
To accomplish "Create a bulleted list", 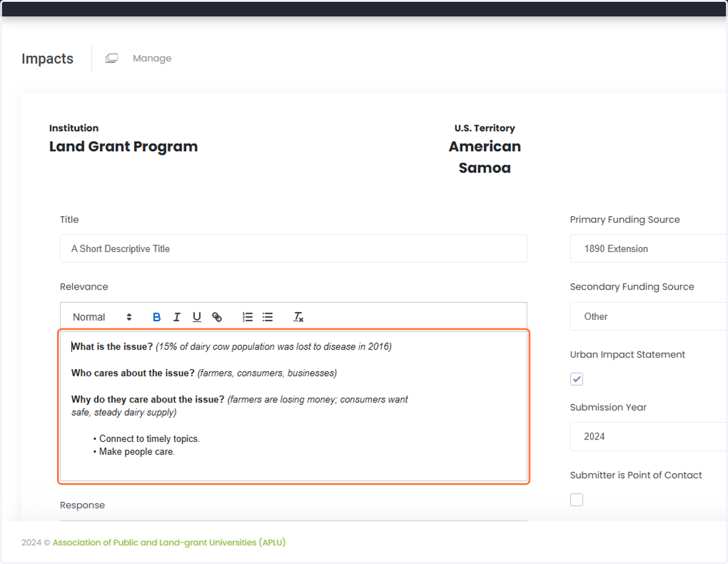I will tap(268, 317).
